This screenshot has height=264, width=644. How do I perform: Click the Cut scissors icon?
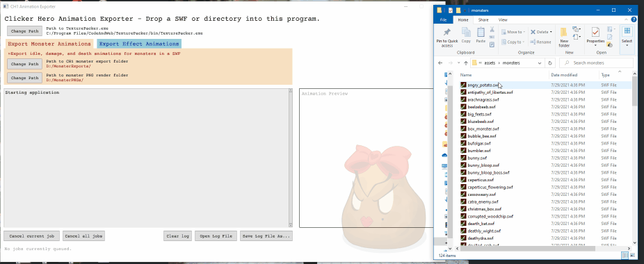492,30
